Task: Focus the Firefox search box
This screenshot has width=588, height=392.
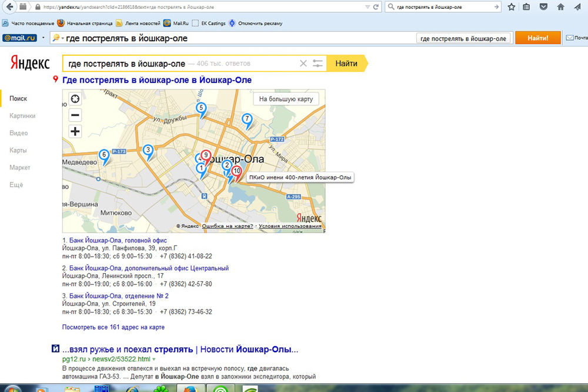Action: coord(444,6)
